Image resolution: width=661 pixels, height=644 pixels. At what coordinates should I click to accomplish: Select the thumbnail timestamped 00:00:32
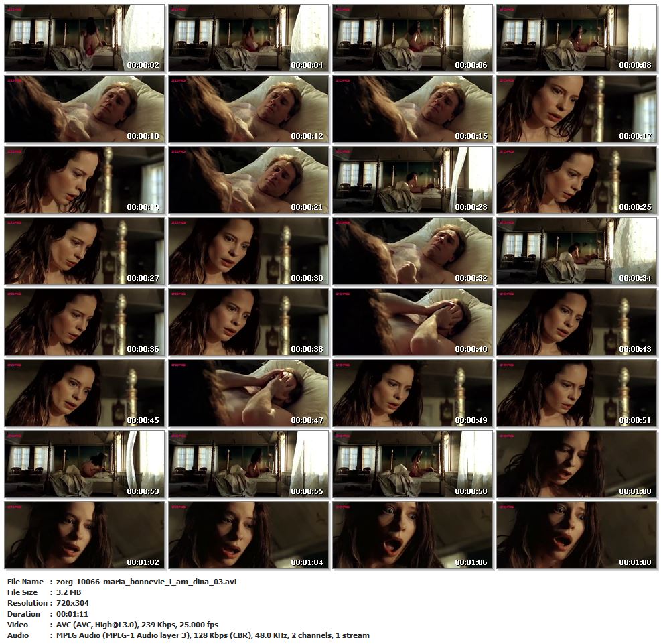coord(413,251)
